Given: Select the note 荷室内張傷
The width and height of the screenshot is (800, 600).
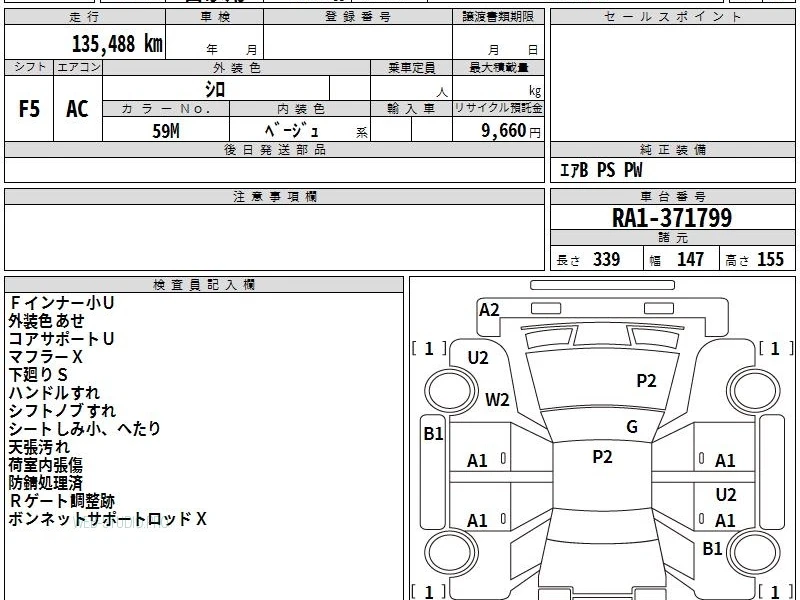Looking at the screenshot, I should click(x=46, y=465).
